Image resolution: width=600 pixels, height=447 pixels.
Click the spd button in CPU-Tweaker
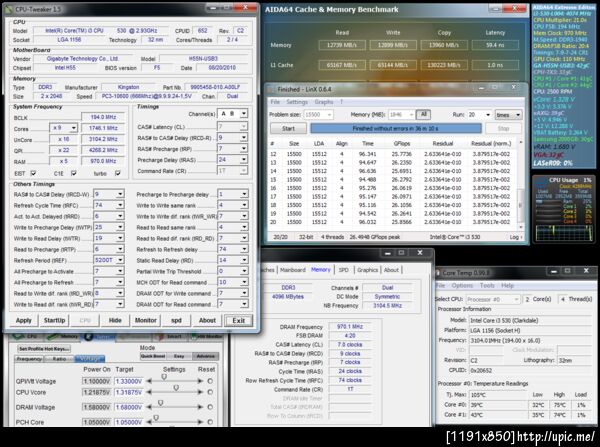(x=176, y=320)
